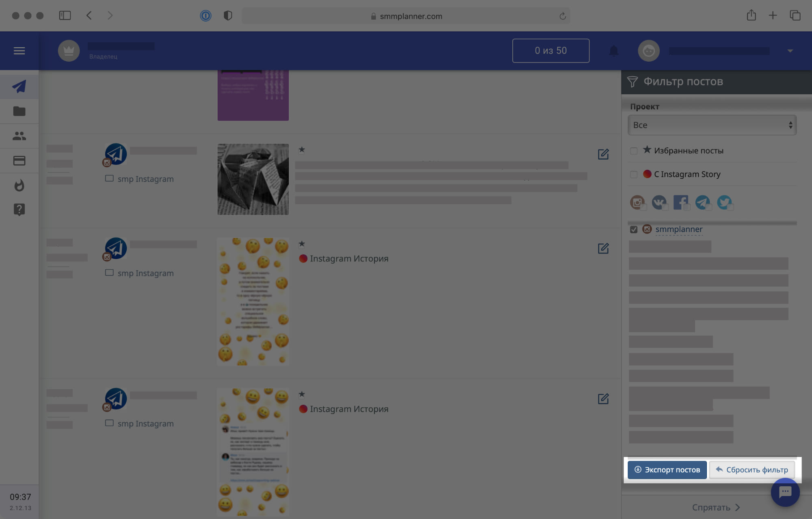Click the Instagram filter icon
The image size is (812, 519).
coord(638,201)
